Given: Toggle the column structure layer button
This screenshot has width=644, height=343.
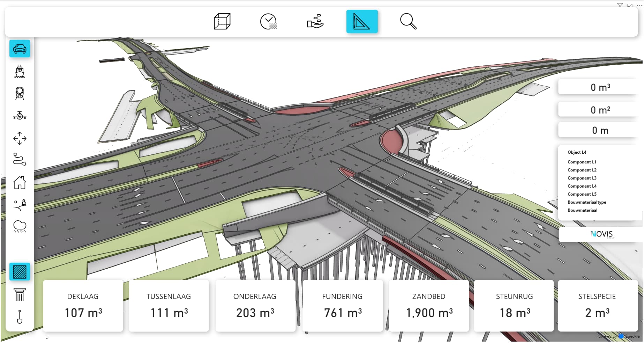Looking at the screenshot, I should coord(20,294).
